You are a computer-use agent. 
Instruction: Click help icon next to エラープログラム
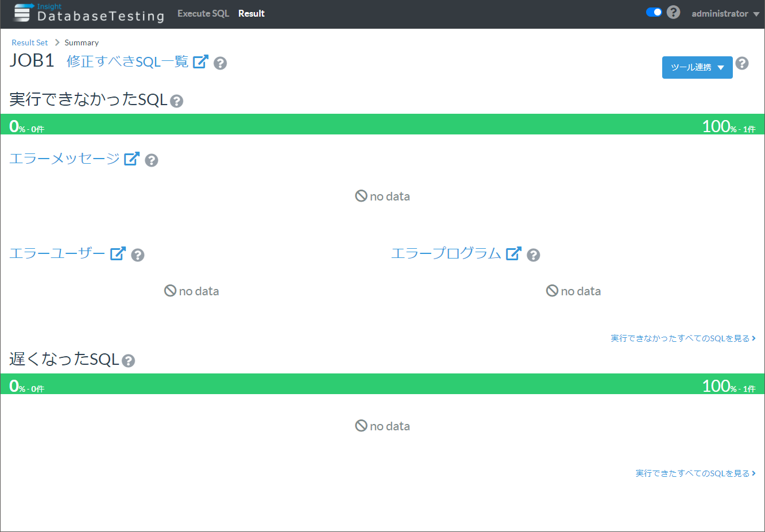click(x=534, y=255)
